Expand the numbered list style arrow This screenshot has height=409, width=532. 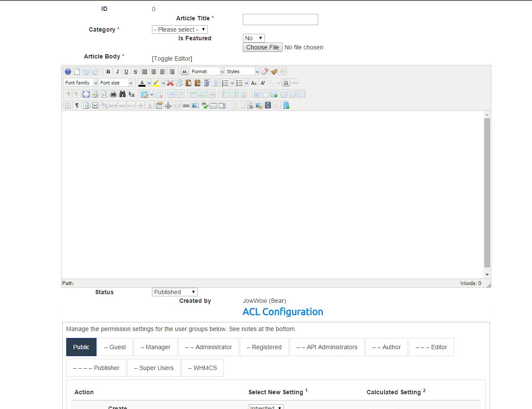click(232, 83)
